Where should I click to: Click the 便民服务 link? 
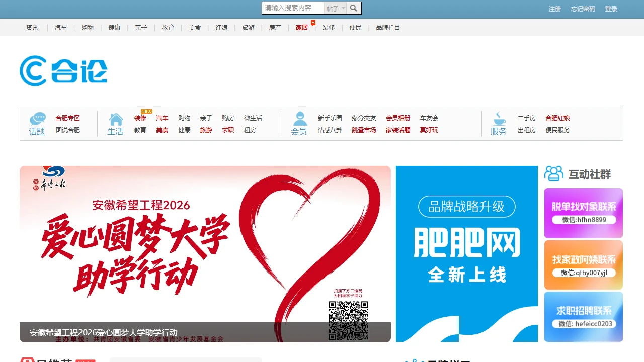[x=557, y=130]
